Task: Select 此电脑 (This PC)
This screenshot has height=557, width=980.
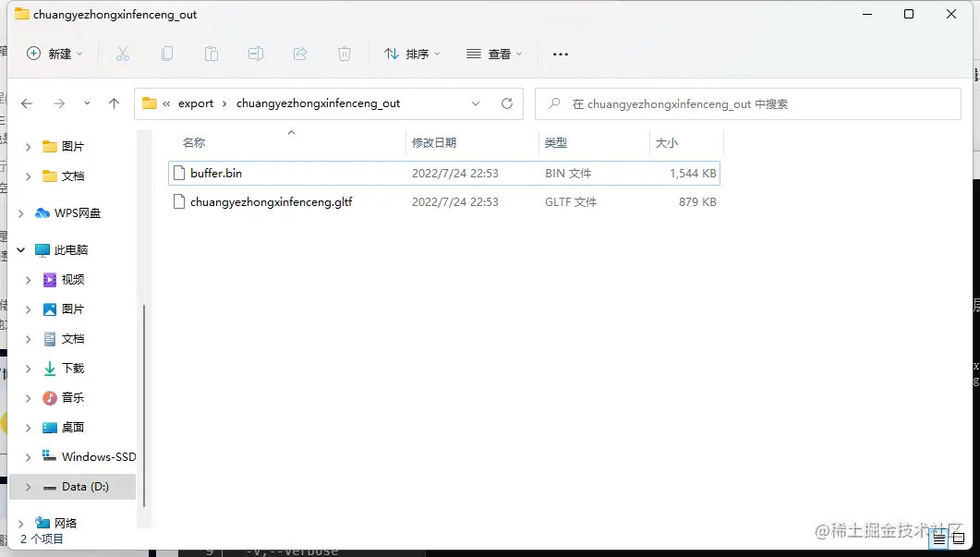Action: pos(61,250)
